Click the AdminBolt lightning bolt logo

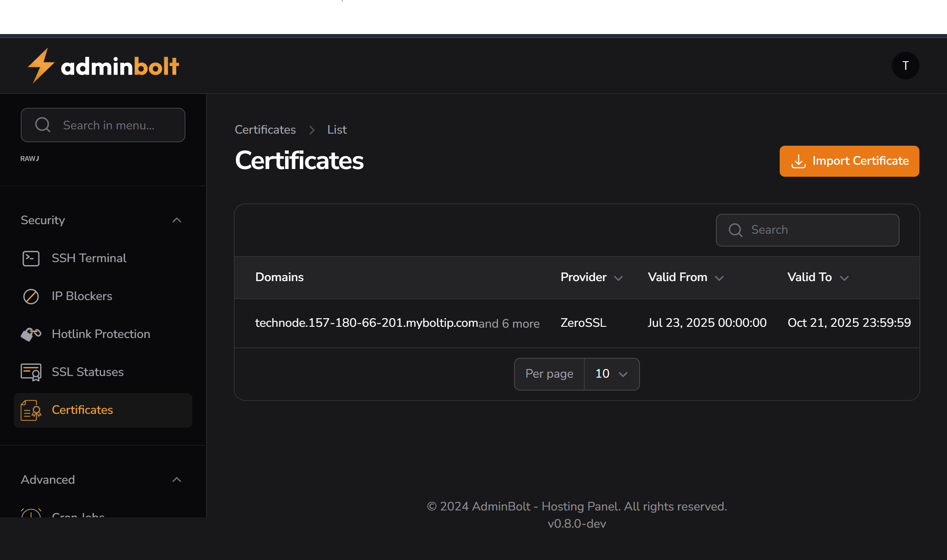41,65
